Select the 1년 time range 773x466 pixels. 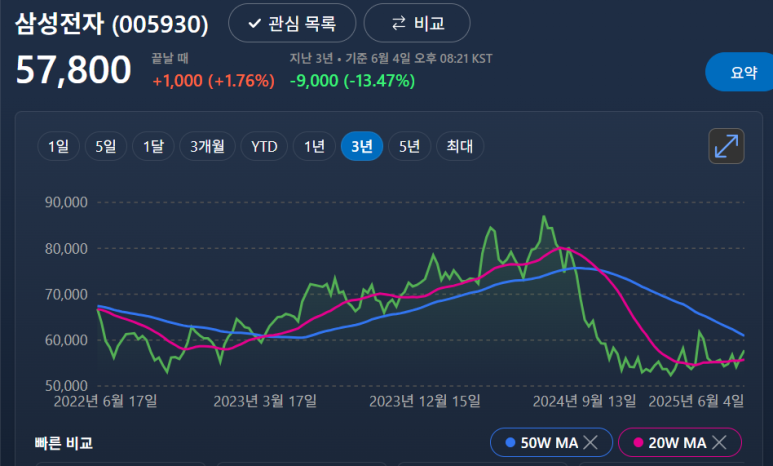[x=314, y=146]
